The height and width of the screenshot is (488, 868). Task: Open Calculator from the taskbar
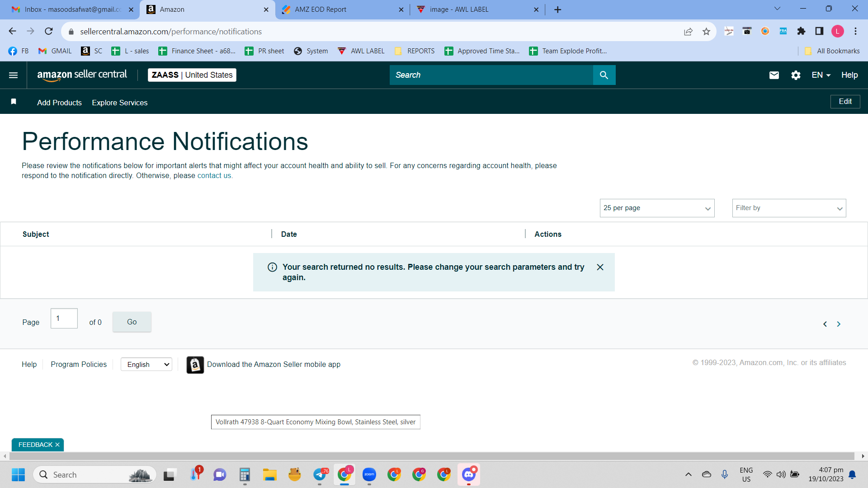[245, 474]
